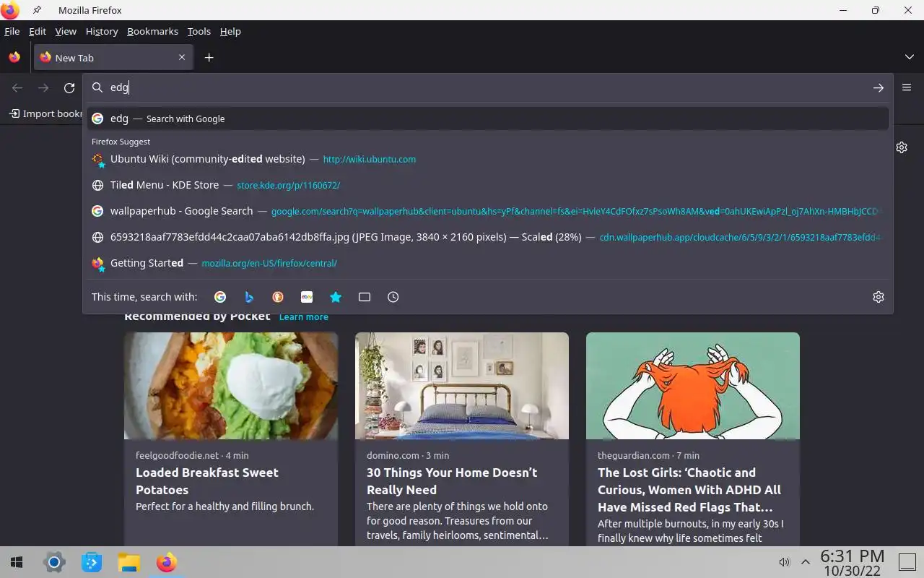Screen dimensions: 924x578
Task: Open the Start menu on taskbar
Action: [x=16, y=562]
